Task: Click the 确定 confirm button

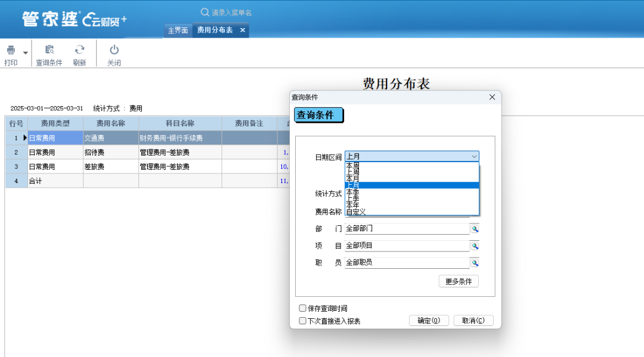Action: (x=429, y=320)
